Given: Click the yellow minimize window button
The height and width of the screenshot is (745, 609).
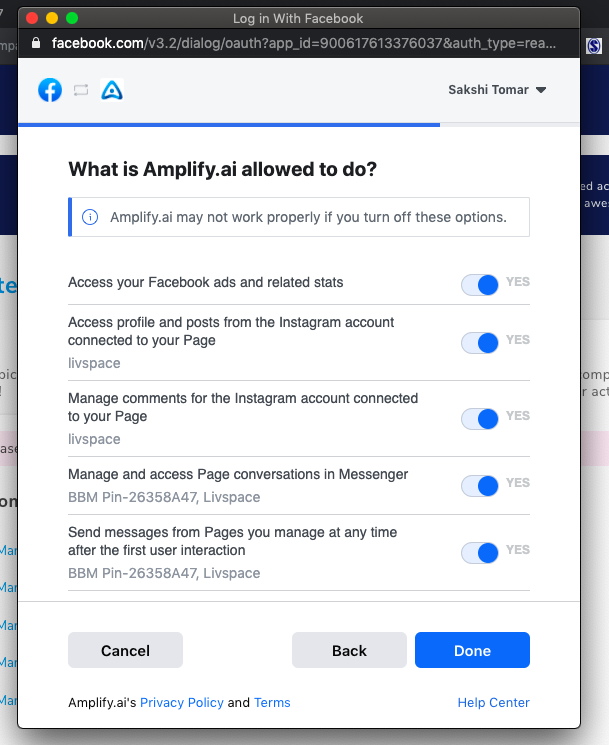Looking at the screenshot, I should [x=52, y=19].
